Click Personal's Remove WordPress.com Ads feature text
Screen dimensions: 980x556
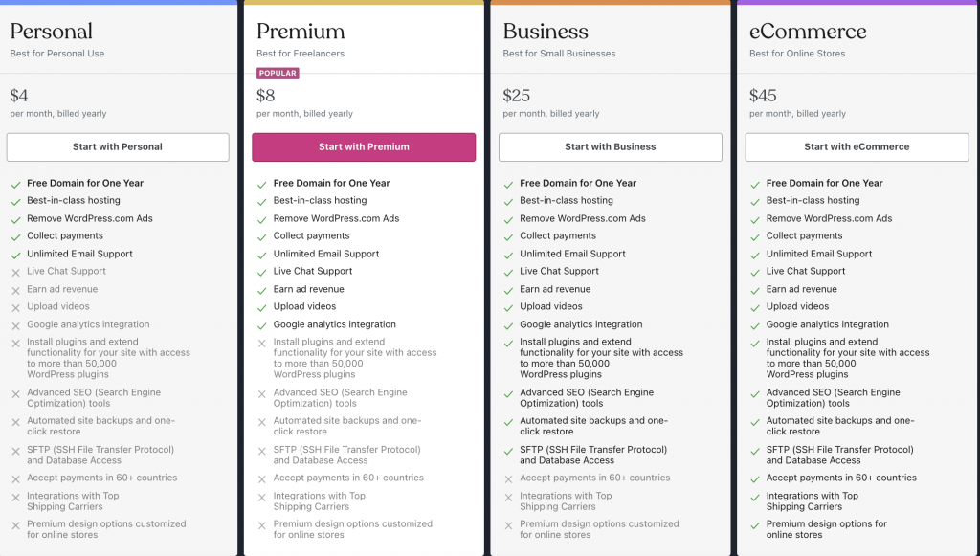tap(89, 218)
